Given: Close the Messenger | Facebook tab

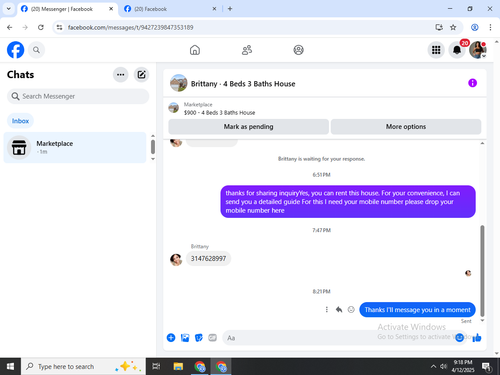Looking at the screenshot, I should (111, 9).
